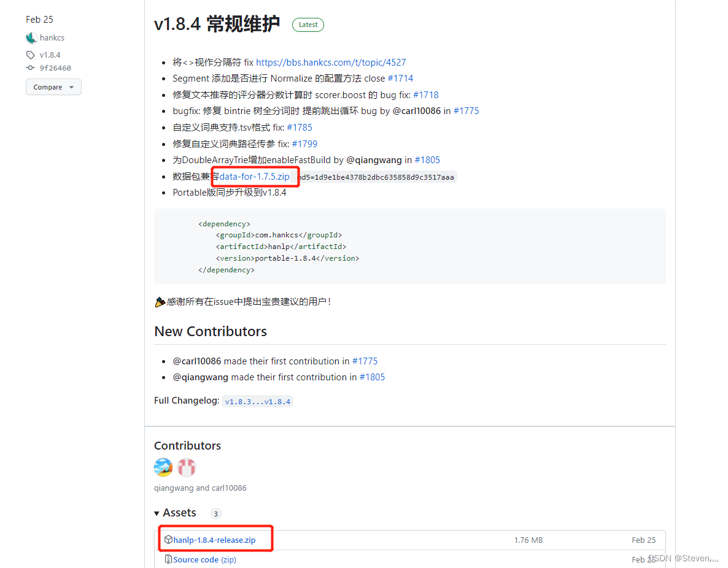Screen dimensions: 728x568
Task: Open issue #1718
Action: coord(426,94)
